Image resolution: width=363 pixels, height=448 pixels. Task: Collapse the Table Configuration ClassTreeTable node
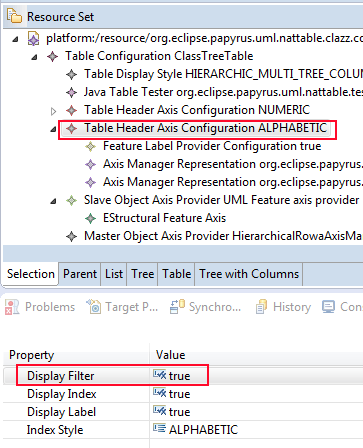pyautogui.click(x=34, y=57)
